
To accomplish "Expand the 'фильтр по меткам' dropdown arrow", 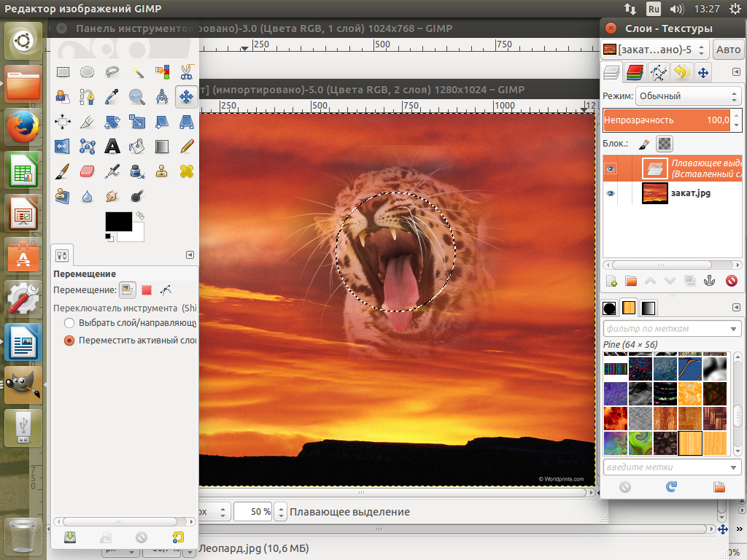I will (733, 329).
